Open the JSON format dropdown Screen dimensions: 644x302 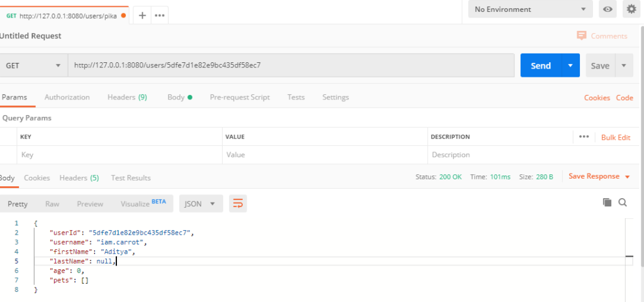click(201, 203)
